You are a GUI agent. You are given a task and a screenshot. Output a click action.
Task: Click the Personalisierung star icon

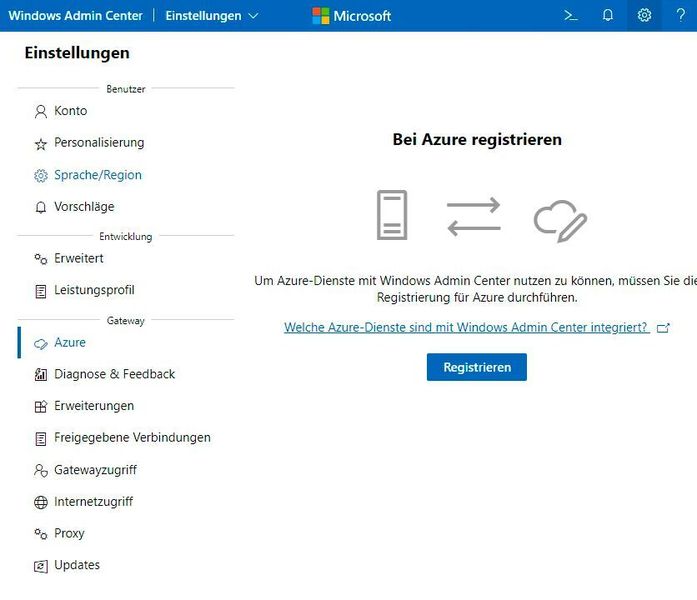(x=40, y=144)
